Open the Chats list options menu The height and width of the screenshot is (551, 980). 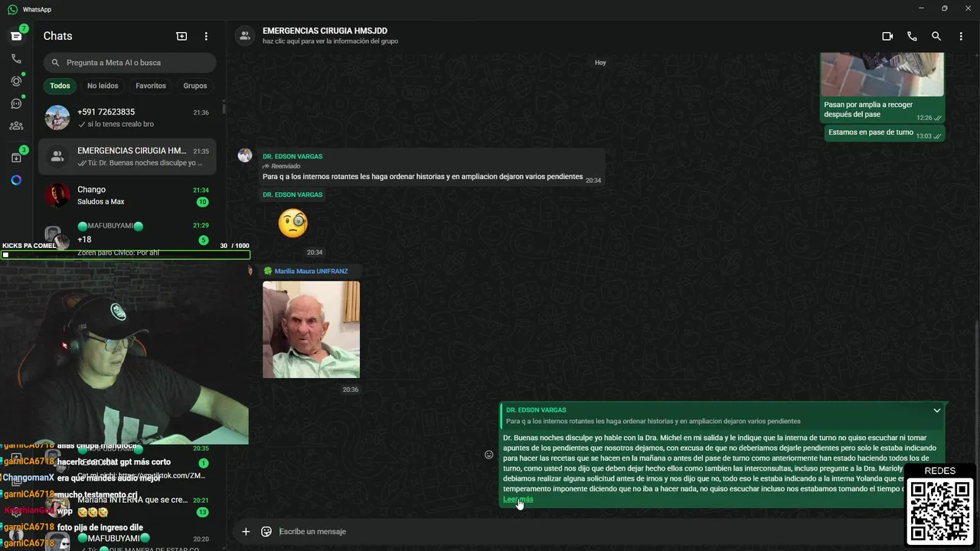206,36
